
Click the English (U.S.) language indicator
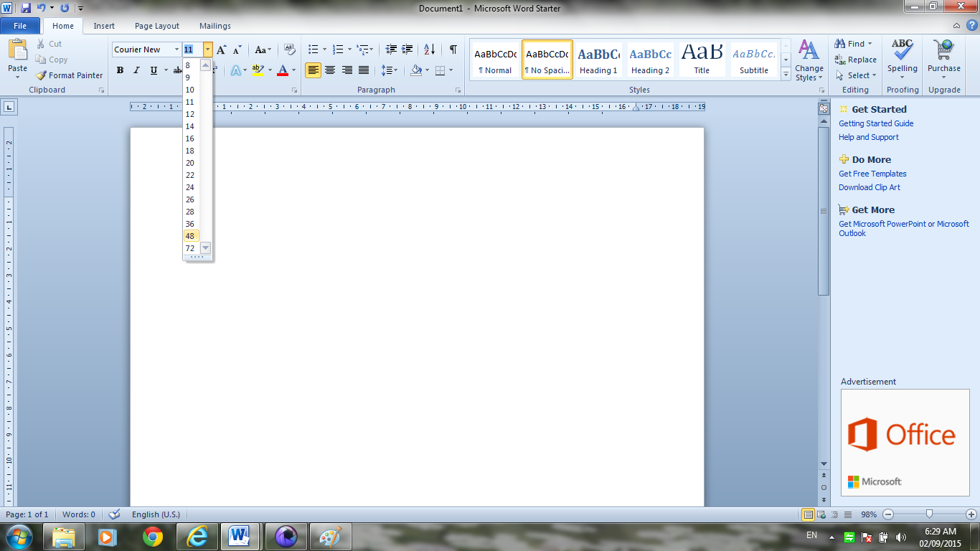pyautogui.click(x=156, y=514)
